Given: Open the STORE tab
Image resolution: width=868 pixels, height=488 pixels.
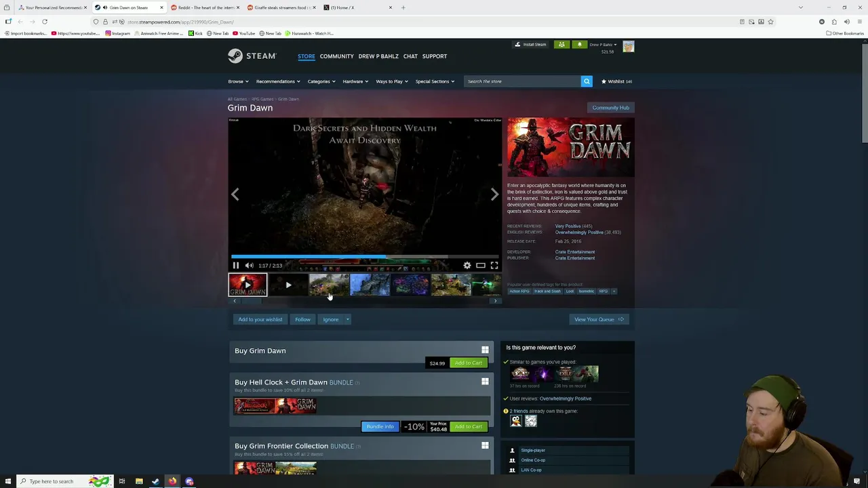Looking at the screenshot, I should pyautogui.click(x=307, y=56).
